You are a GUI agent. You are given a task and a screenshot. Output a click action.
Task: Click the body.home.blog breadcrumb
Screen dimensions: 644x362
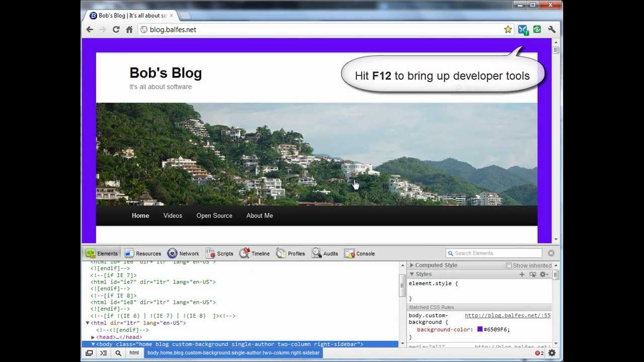pos(233,353)
